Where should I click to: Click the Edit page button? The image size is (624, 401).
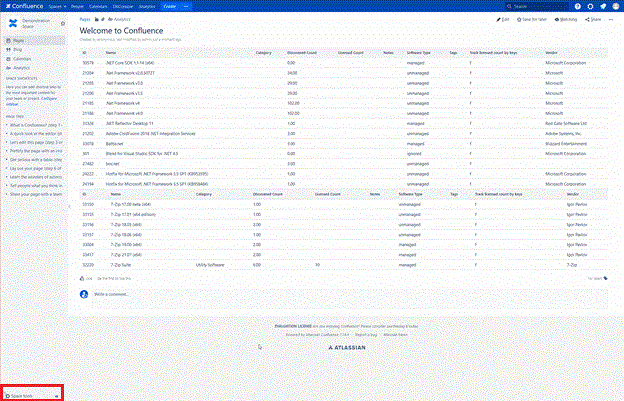504,19
